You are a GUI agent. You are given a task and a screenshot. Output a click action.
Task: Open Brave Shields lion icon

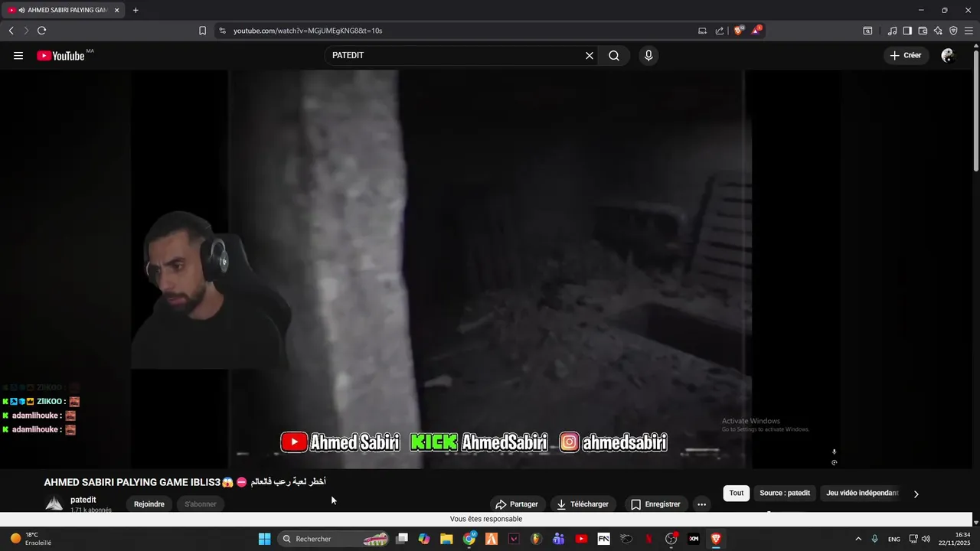pyautogui.click(x=739, y=31)
